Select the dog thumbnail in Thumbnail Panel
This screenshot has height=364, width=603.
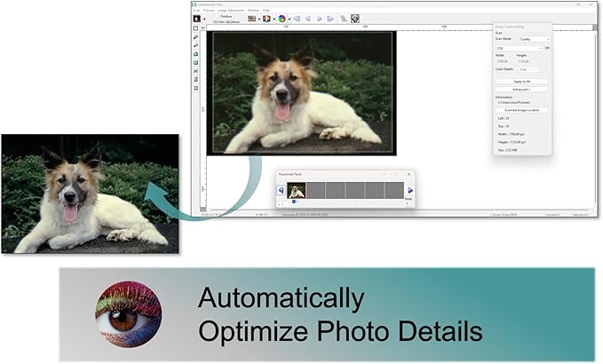point(296,190)
